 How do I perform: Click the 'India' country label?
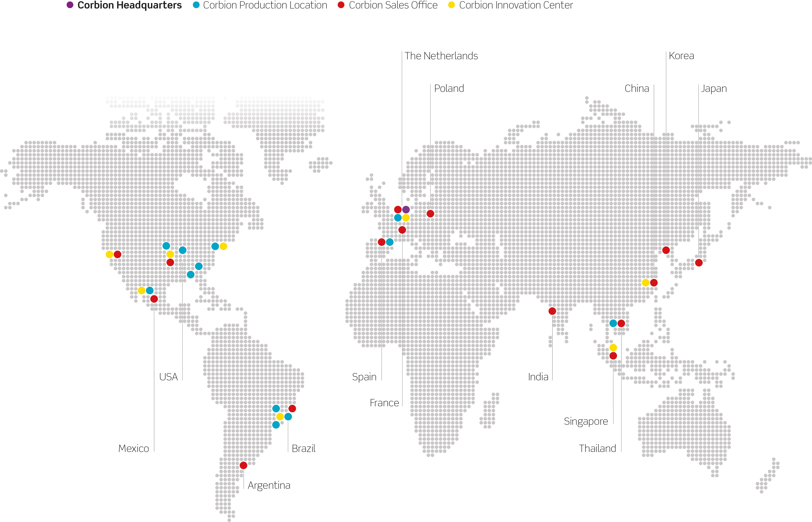538,377
